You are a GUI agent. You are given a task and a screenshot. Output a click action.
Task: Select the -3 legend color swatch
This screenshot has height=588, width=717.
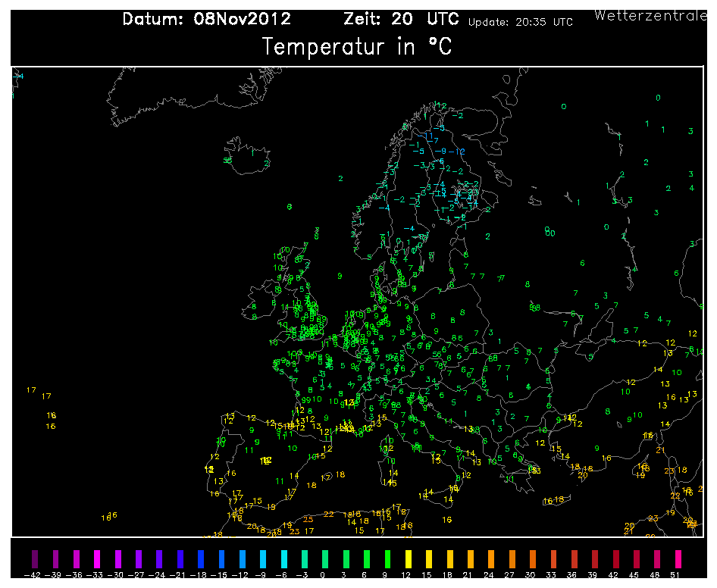click(305, 559)
